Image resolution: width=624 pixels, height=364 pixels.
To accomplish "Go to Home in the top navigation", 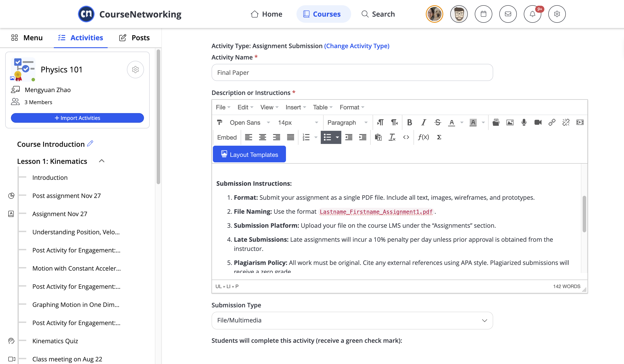I will [266, 14].
